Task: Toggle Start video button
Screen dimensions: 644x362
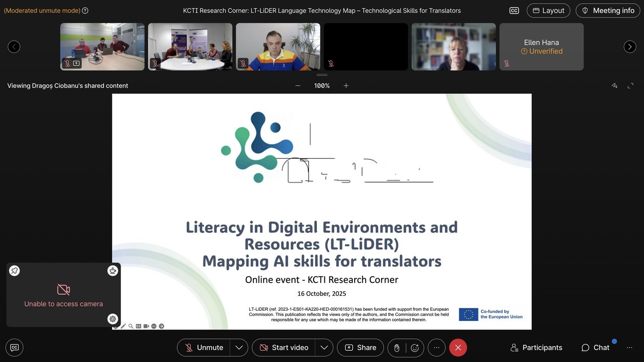Action: coord(283,348)
